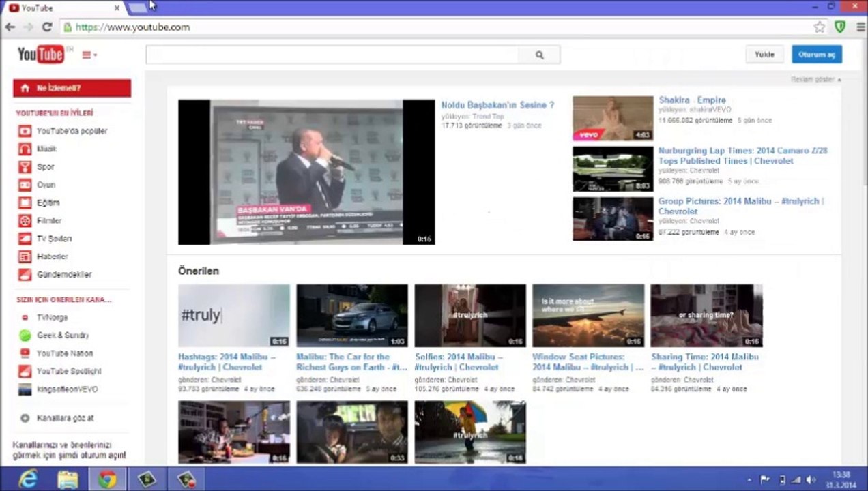The image size is (868, 491).
Task: Open Selfies: 2014 Malibu title link
Action: 459,361
